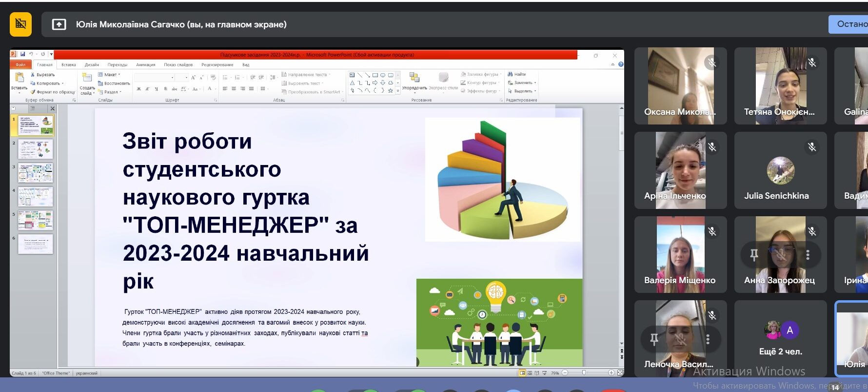868x392 pixels.
Task: Toggle the captions-off yellow button
Action: (x=20, y=24)
